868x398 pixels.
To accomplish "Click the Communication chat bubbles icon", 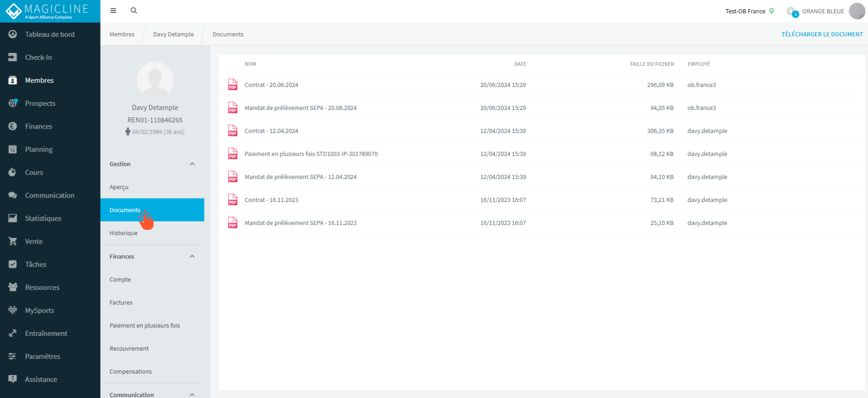I will click(x=12, y=195).
